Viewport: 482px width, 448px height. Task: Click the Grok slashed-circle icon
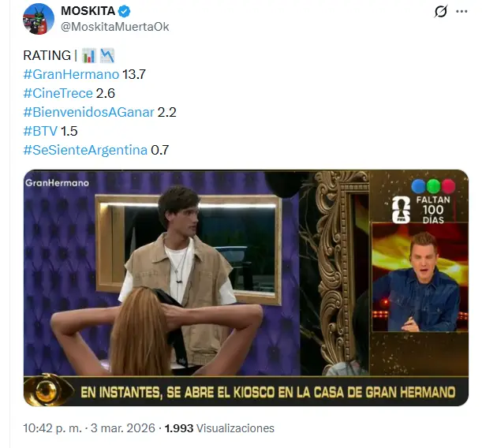coord(440,12)
